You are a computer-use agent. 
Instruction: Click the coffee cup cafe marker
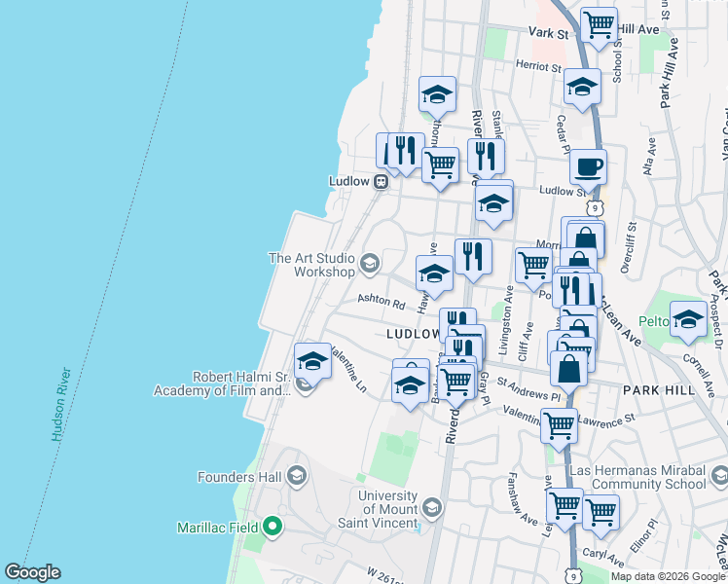click(x=588, y=168)
